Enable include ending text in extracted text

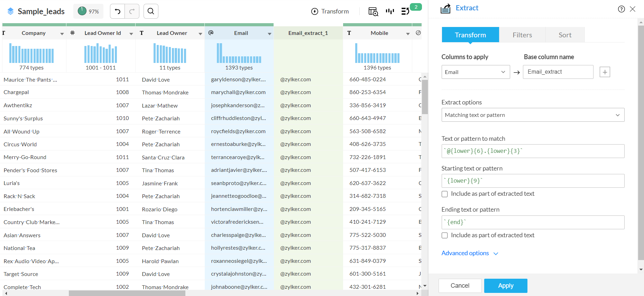click(445, 235)
